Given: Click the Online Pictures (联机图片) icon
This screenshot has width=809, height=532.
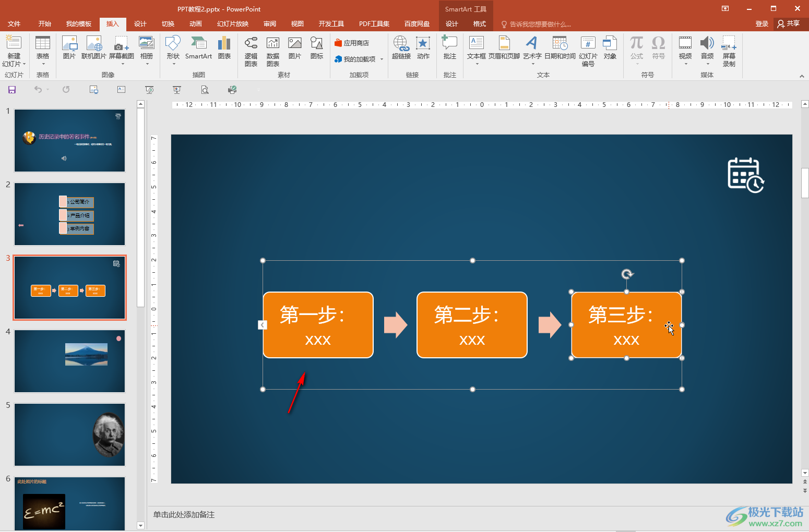Looking at the screenshot, I should coord(94,48).
